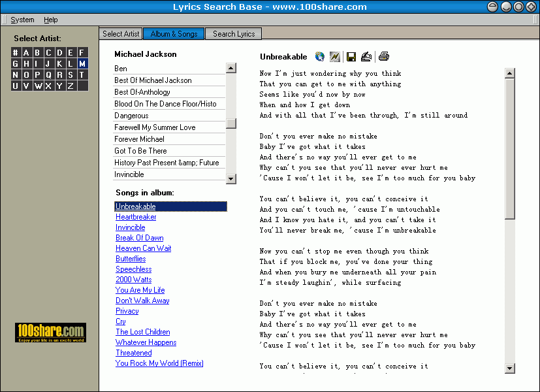Image resolution: width=540 pixels, height=392 pixels.
Task: Select letter M in the artist selector
Action: click(81, 63)
